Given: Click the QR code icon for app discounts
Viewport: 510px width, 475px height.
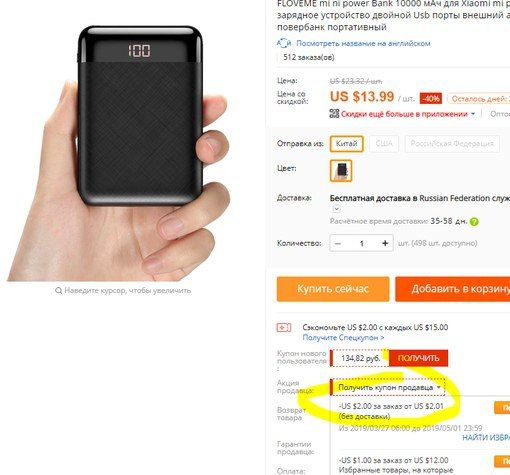Looking at the screenshot, I should (334, 114).
